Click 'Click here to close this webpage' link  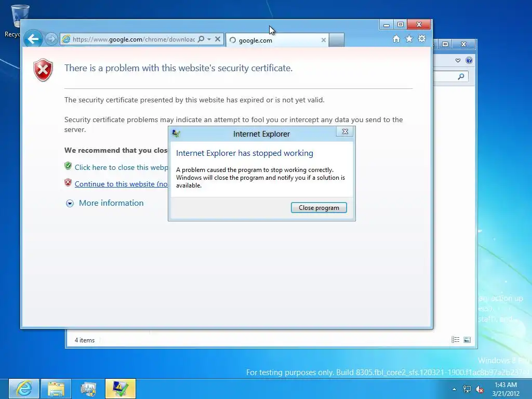coord(121,167)
